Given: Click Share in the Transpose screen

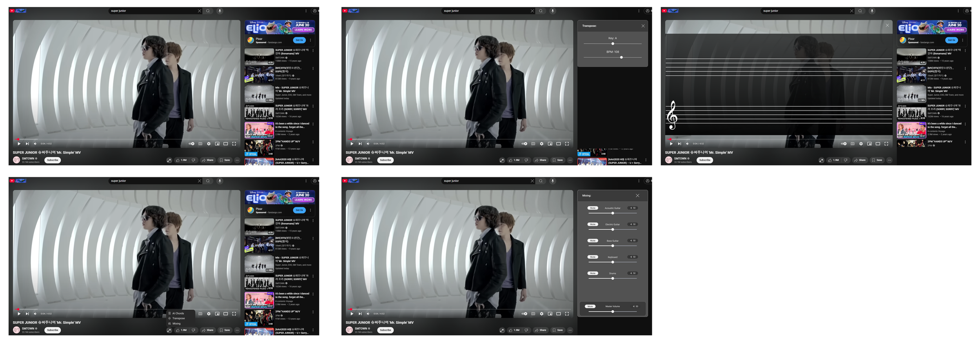Looking at the screenshot, I should click(541, 160).
